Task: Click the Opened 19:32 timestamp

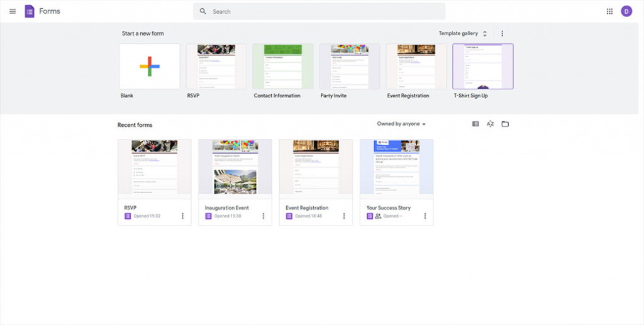Action: point(147,216)
